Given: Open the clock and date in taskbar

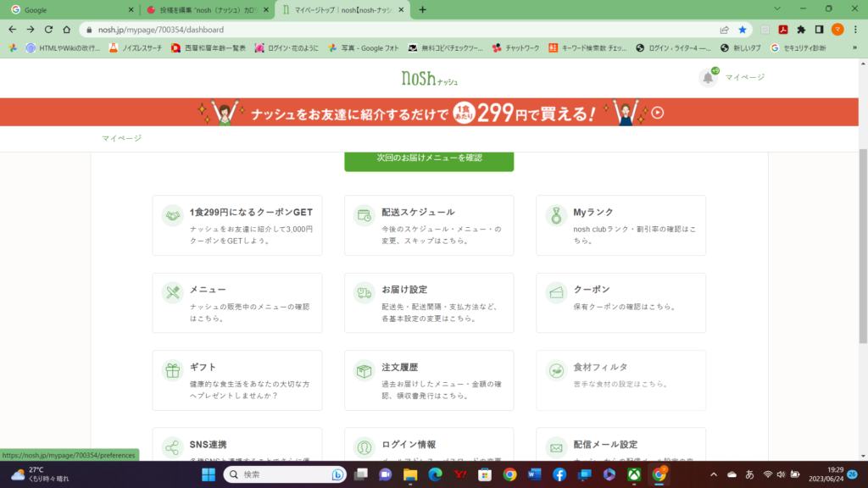Looking at the screenshot, I should coord(826,474).
